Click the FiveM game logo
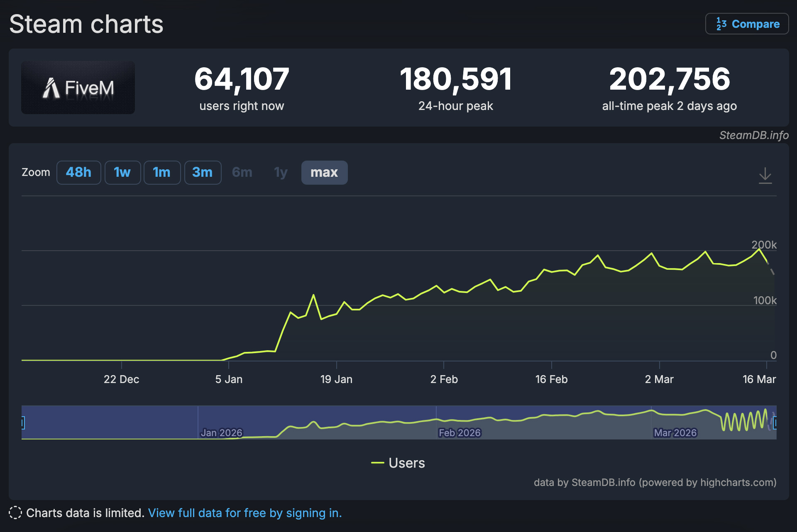This screenshot has height=532, width=797. click(x=78, y=87)
